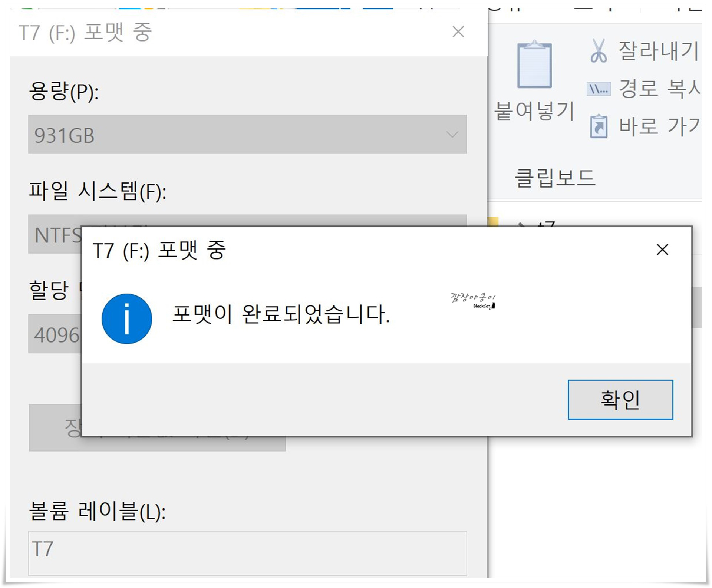This screenshot has height=588, width=712.
Task: Click the yellow folder icon beside t7
Action: click(x=493, y=222)
